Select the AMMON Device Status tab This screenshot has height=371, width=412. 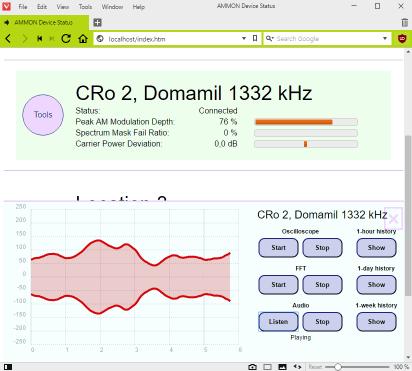tap(44, 22)
